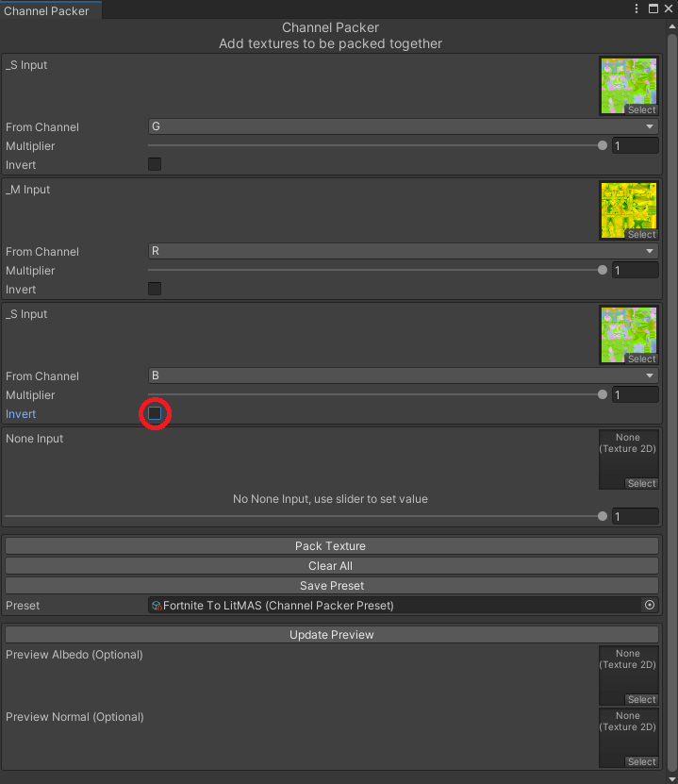
Task: Click Clear All button
Action: click(x=331, y=566)
